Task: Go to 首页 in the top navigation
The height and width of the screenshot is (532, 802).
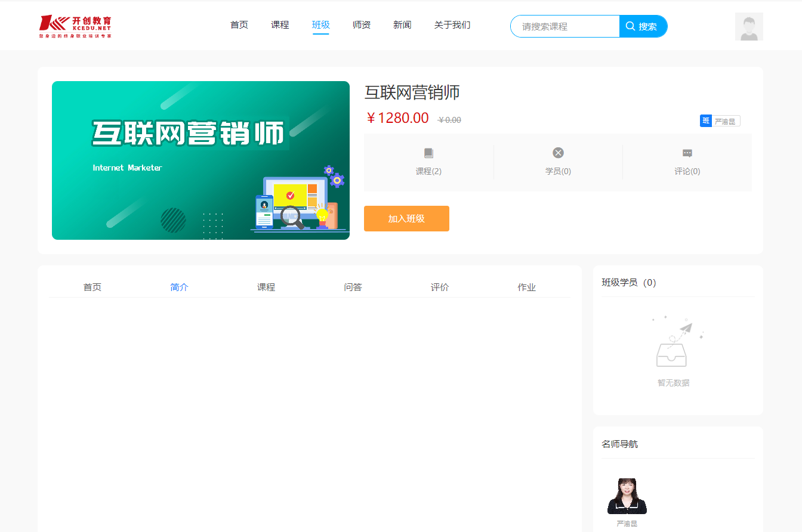Action: point(239,25)
